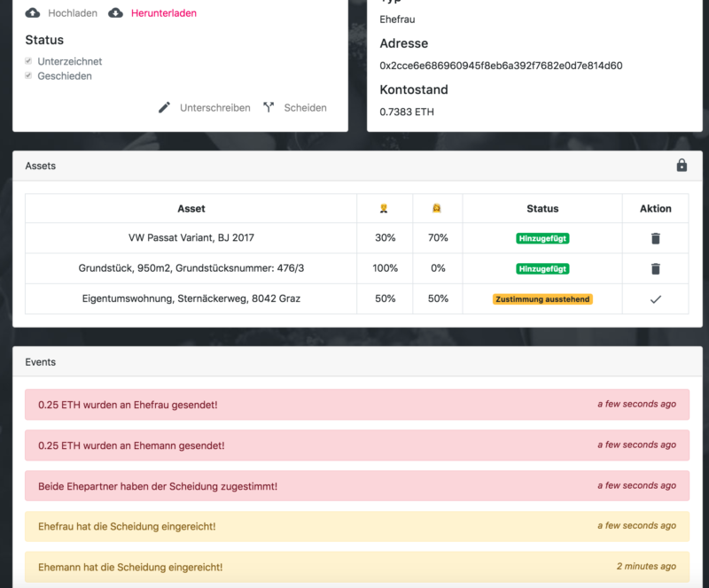Click the lock icon in Assets header
Screen dimensions: 709x588
[x=682, y=166]
